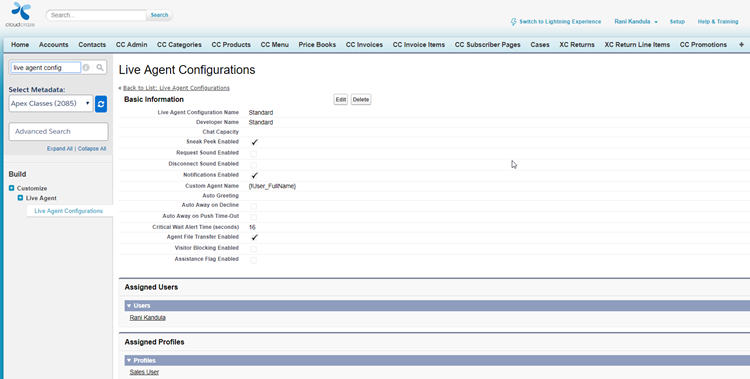The image size is (750, 379).
Task: Toggle the Agent File Transfer Enabled checkmark
Action: pyautogui.click(x=254, y=237)
